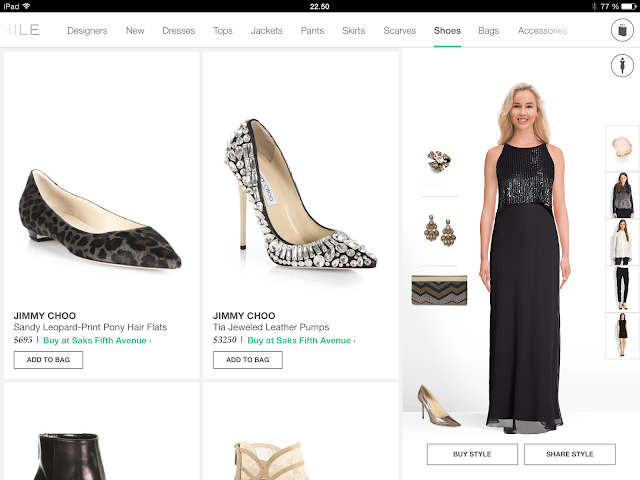640x480 pixels.
Task: Select the metallic pump beside model
Action: 438,406
